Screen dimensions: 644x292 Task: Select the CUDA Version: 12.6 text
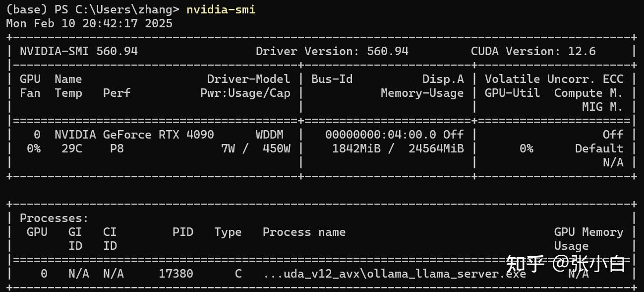click(533, 51)
